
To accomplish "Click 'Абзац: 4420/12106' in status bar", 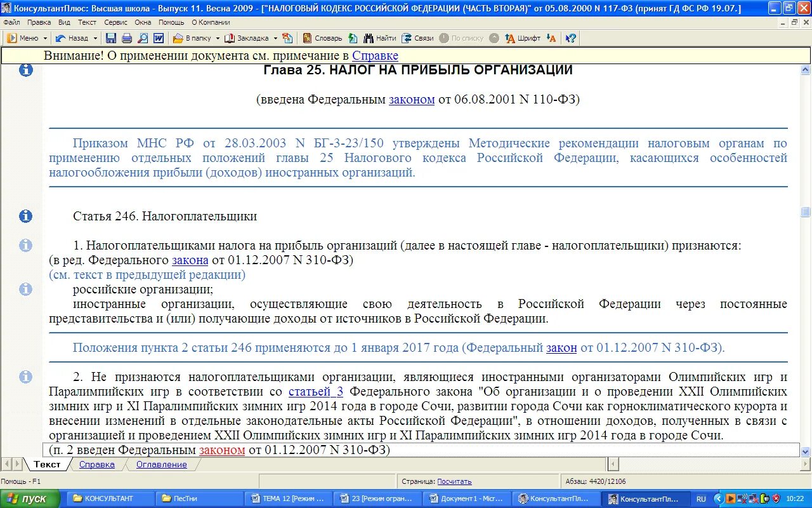I will [594, 481].
